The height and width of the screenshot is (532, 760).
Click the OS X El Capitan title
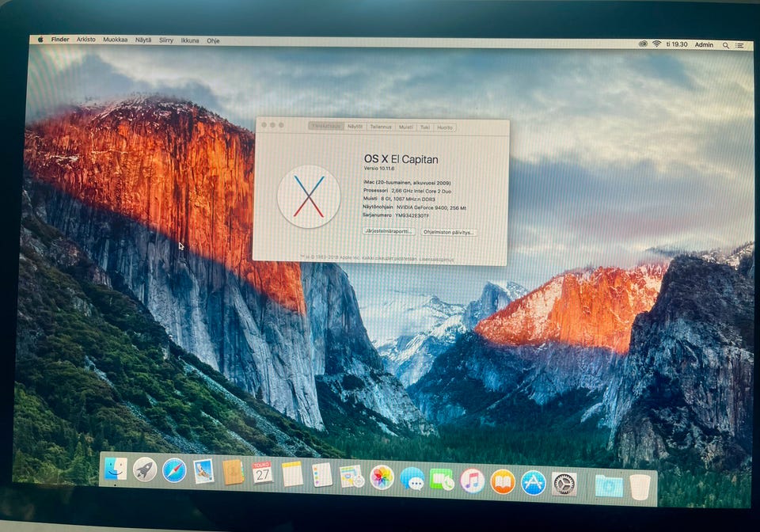401,159
